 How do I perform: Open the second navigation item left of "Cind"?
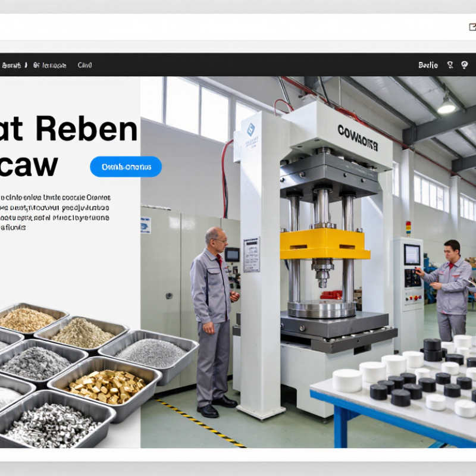(x=49, y=65)
